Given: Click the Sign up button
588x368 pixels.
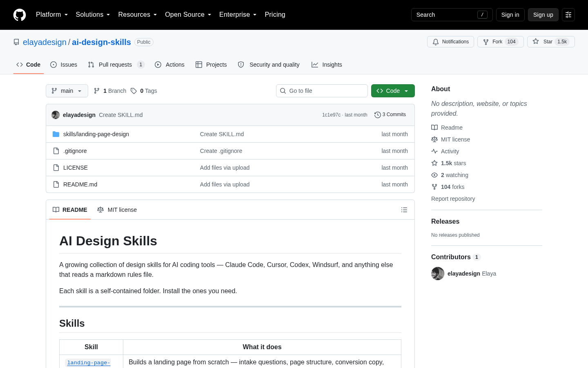Looking at the screenshot, I should pyautogui.click(x=543, y=15).
